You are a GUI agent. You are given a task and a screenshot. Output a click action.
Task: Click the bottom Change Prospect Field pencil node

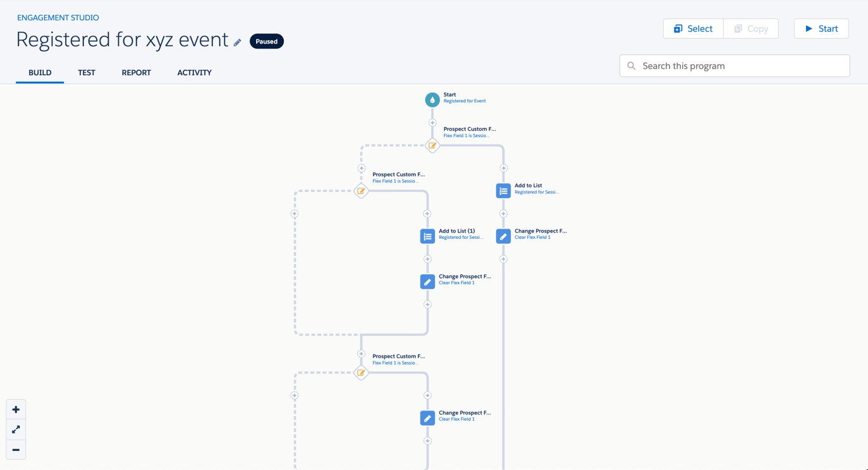point(427,418)
